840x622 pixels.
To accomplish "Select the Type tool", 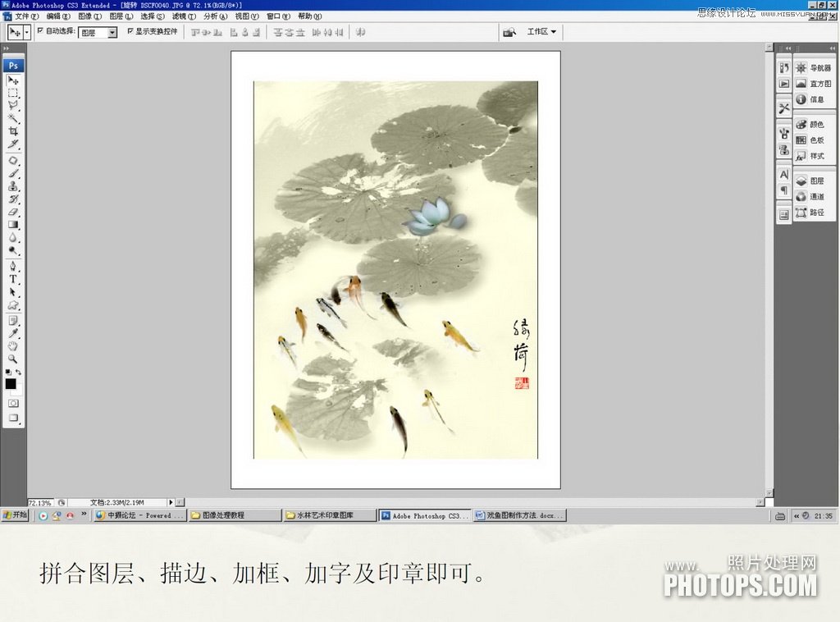I will click(14, 279).
